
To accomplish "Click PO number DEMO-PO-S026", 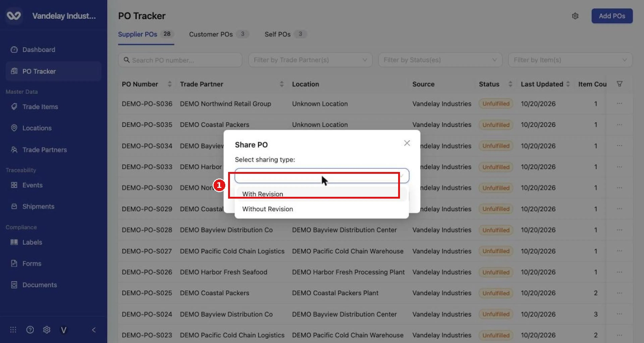I will point(147,272).
